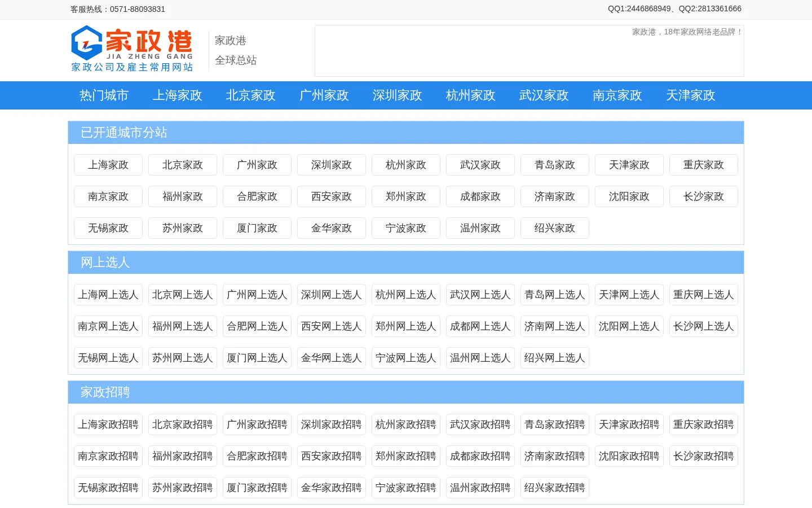Open 天津家政 in the blue navigation bar
Viewport: 812px width, 508px height.
click(691, 95)
